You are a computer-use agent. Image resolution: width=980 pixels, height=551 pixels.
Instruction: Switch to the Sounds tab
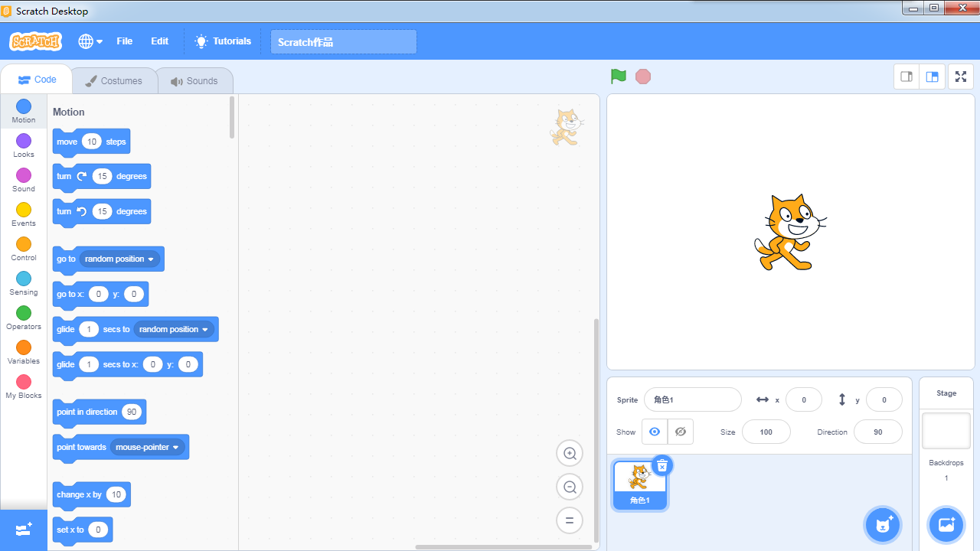click(x=194, y=81)
